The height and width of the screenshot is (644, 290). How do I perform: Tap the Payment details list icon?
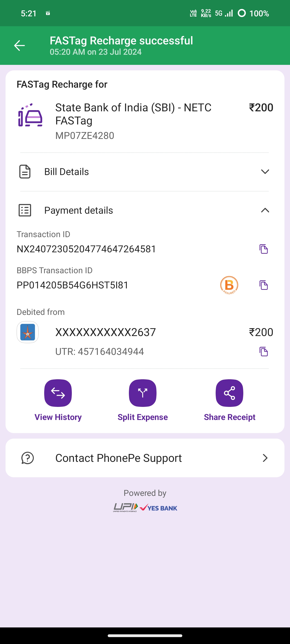25,210
